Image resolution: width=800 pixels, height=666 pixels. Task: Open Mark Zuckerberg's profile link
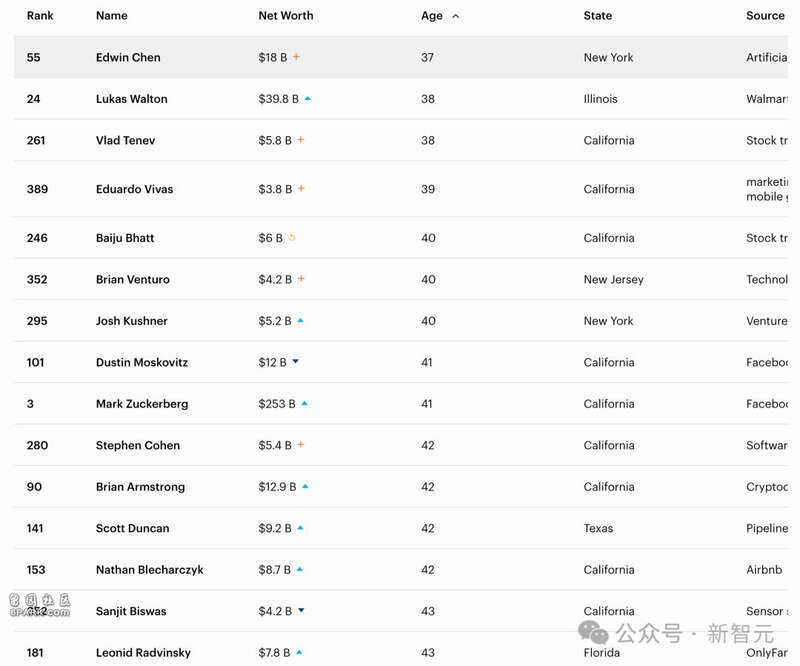point(142,404)
